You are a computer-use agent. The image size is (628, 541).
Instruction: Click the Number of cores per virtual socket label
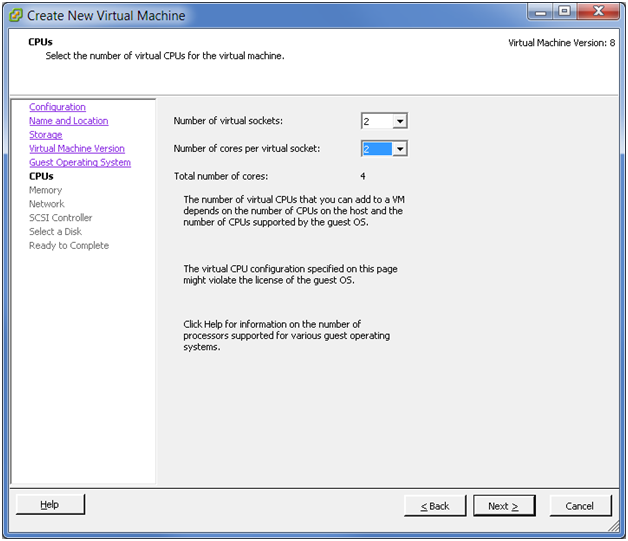tap(247, 149)
